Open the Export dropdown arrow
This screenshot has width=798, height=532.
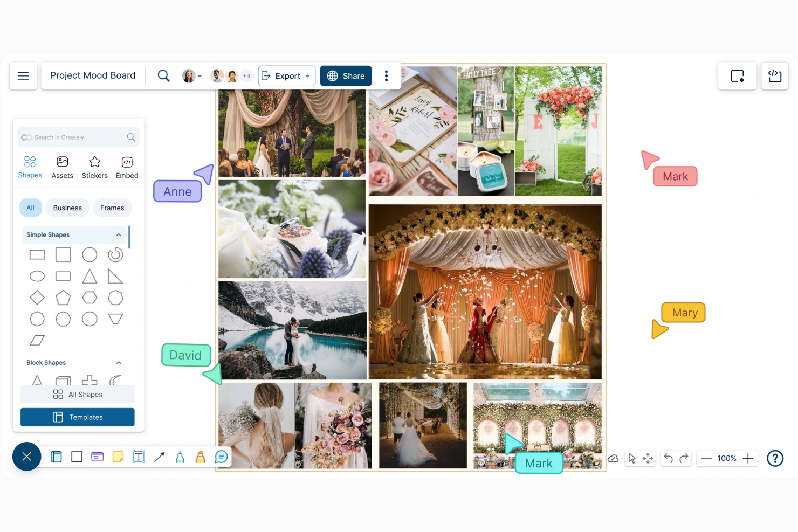[308, 76]
